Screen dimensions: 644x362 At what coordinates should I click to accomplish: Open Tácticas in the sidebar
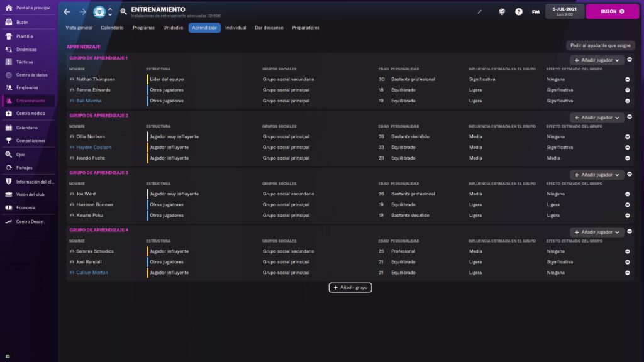[x=25, y=62]
